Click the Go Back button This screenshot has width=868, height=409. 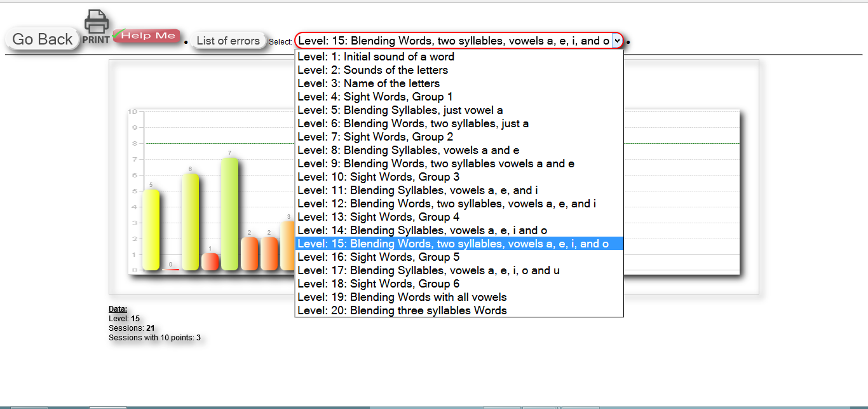pos(43,39)
